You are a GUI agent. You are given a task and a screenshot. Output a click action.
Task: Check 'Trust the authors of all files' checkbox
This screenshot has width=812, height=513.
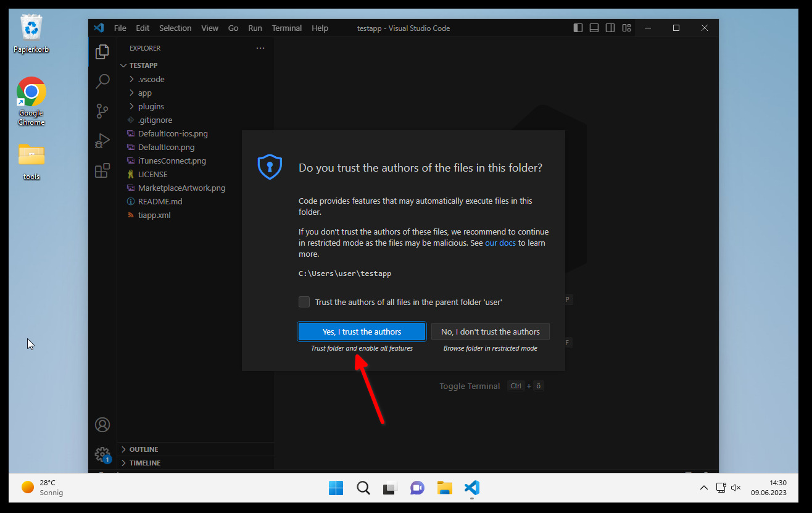[x=304, y=302]
